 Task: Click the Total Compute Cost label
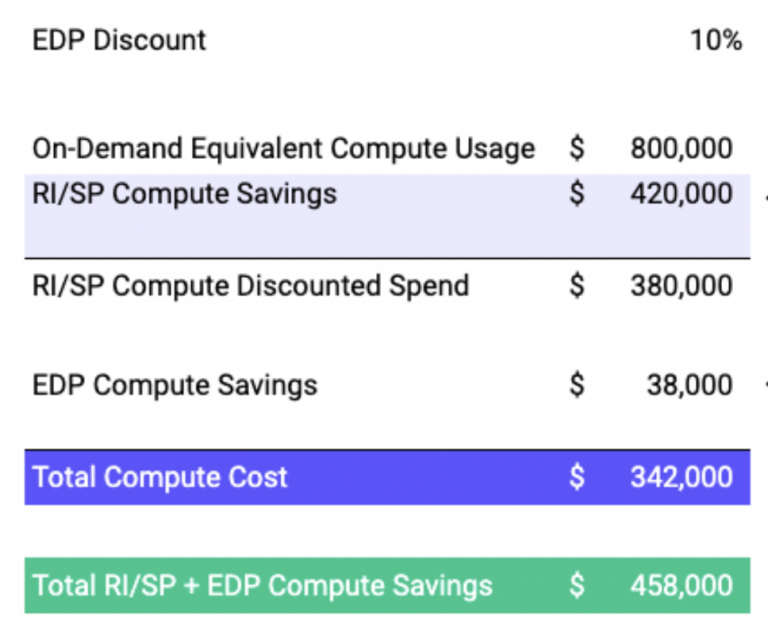[160, 477]
